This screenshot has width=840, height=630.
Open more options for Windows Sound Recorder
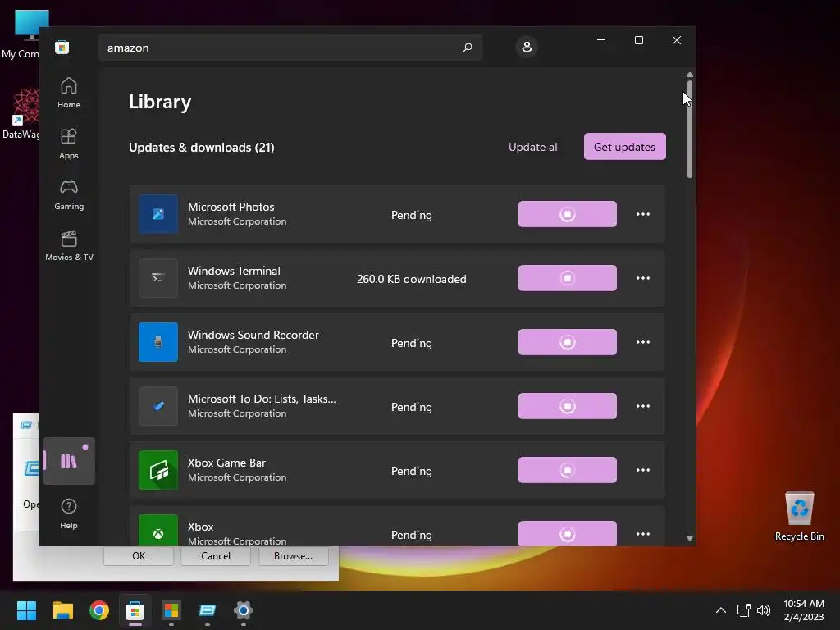(643, 342)
